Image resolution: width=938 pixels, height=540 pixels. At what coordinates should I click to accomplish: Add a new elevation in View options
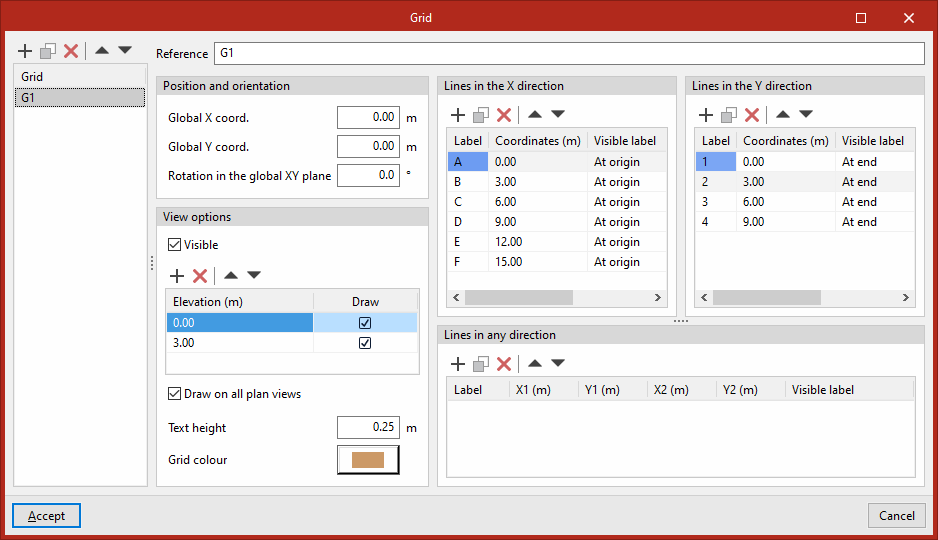pos(177,276)
